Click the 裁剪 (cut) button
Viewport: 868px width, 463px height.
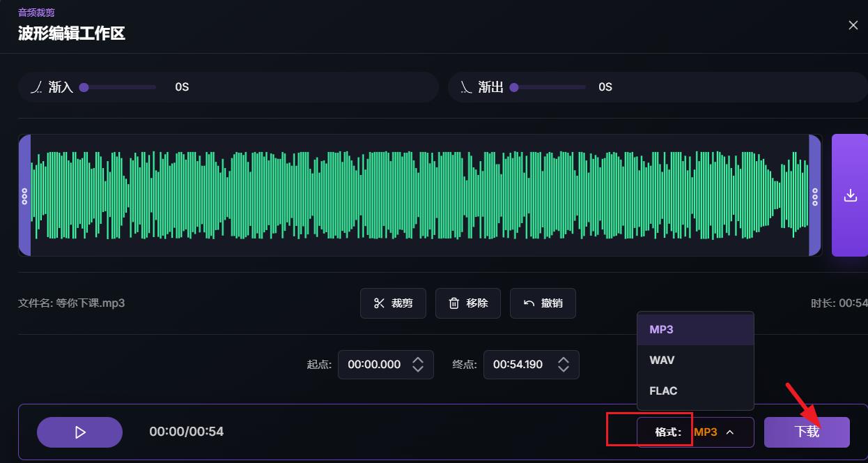coord(393,303)
